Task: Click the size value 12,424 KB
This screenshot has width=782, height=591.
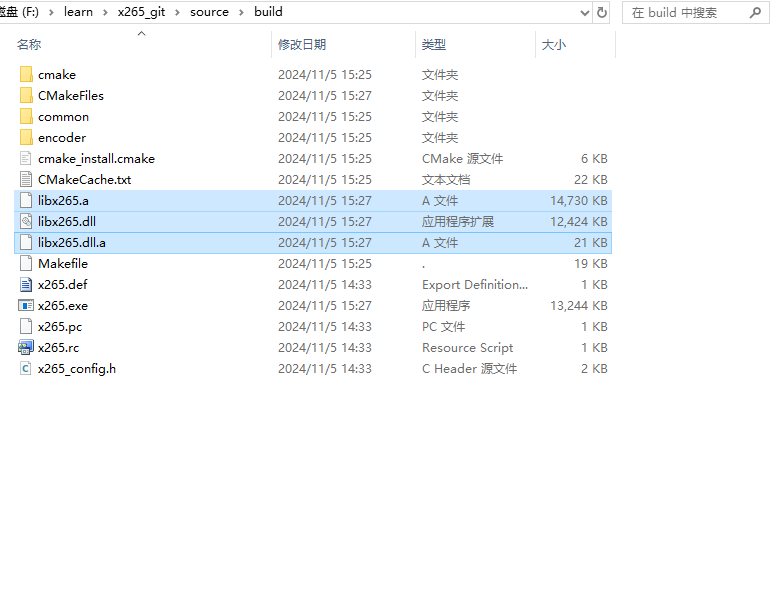Action: coord(579,221)
